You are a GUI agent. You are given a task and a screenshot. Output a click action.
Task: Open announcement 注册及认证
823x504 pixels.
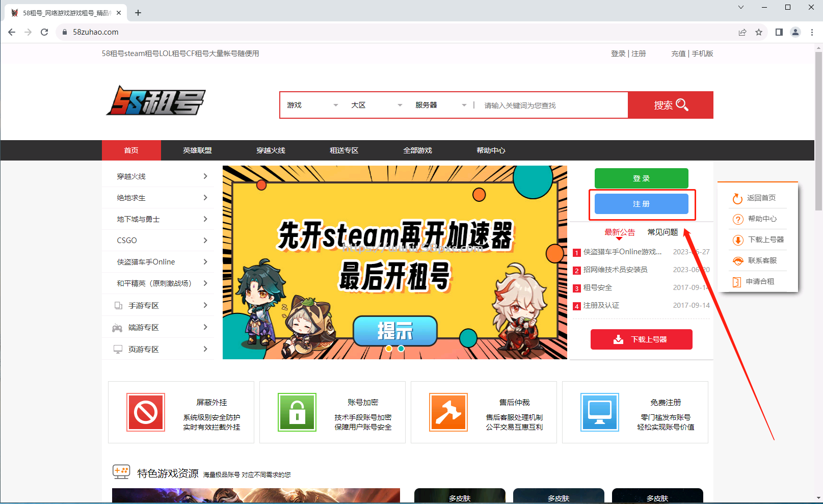(601, 305)
